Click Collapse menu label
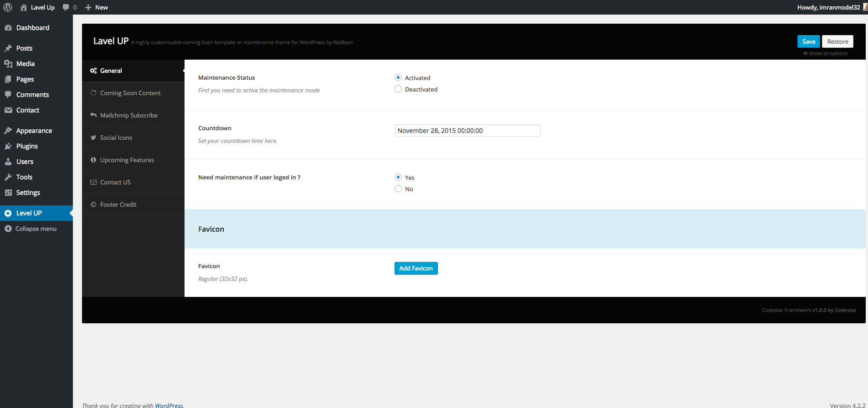The image size is (868, 408). [36, 229]
